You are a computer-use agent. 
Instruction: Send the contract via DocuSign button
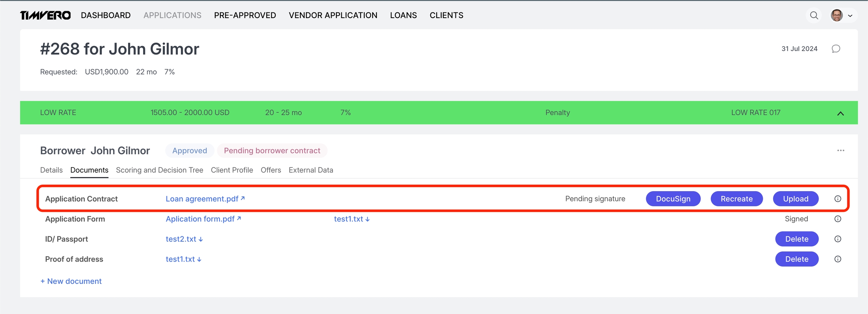pos(673,199)
